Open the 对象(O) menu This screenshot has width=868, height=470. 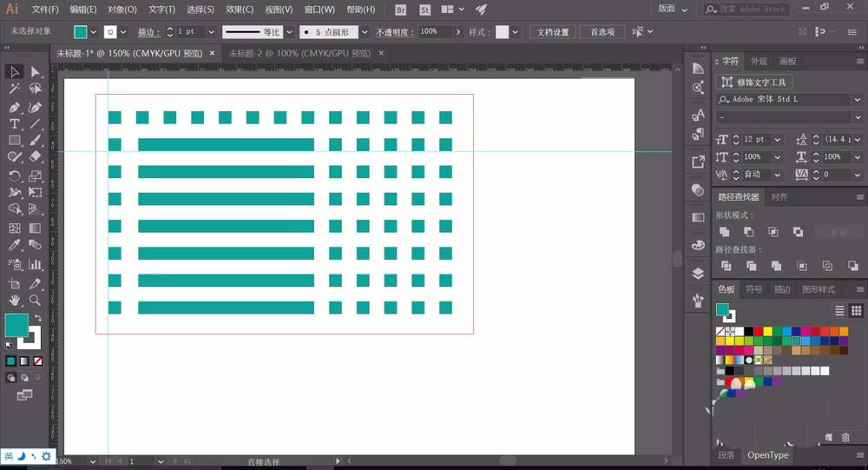coord(122,10)
